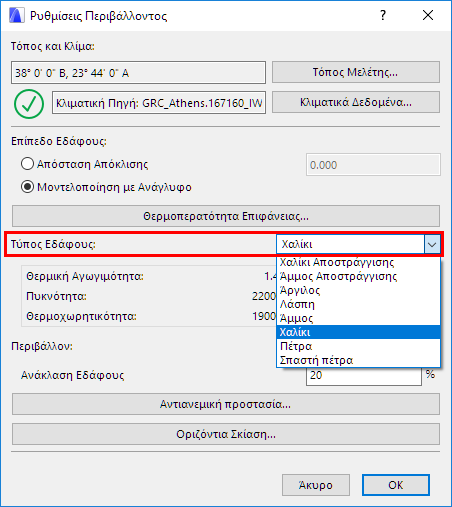Select the Μοντελοποίηση με Ανάγλυφο radio button

point(27,187)
